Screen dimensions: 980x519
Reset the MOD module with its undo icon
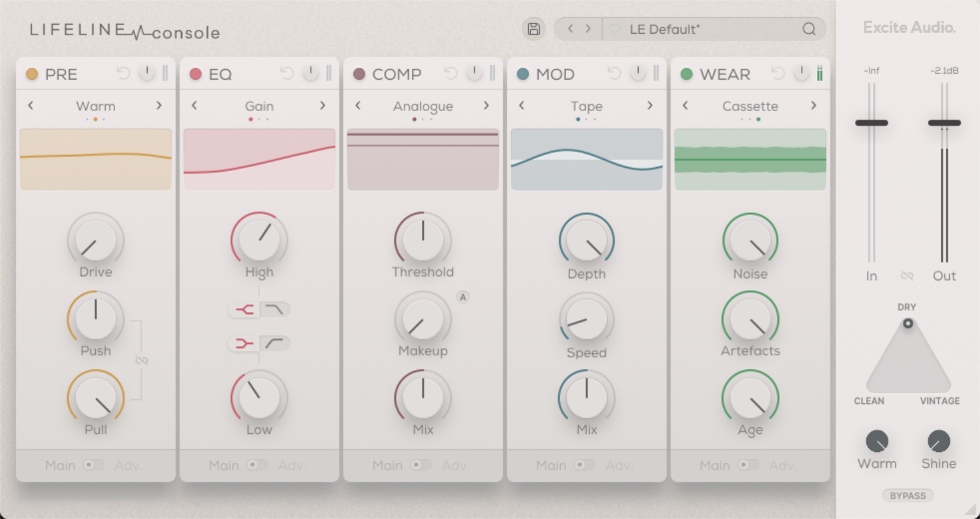tap(614, 73)
